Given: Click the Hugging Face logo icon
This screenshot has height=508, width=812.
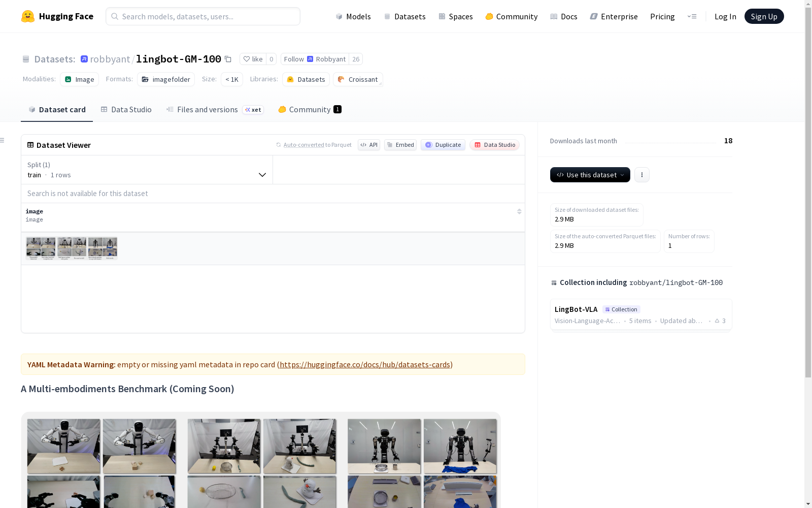Looking at the screenshot, I should (28, 16).
